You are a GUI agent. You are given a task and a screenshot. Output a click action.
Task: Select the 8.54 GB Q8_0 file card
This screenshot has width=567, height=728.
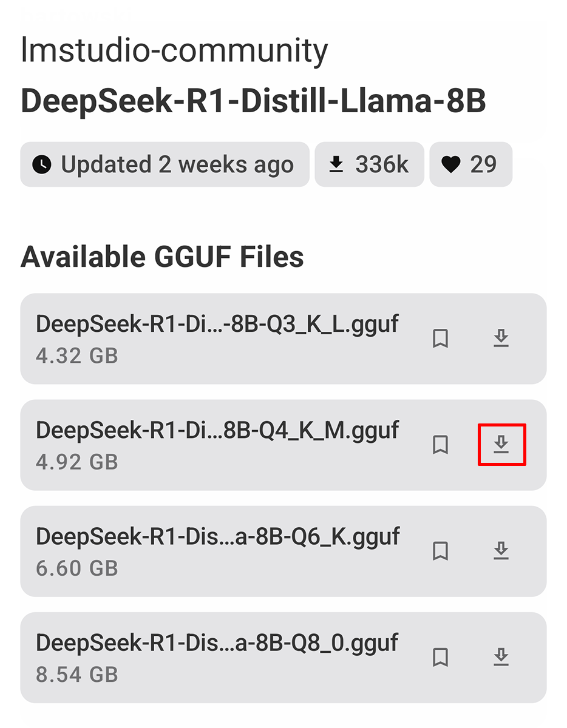[x=219, y=657]
